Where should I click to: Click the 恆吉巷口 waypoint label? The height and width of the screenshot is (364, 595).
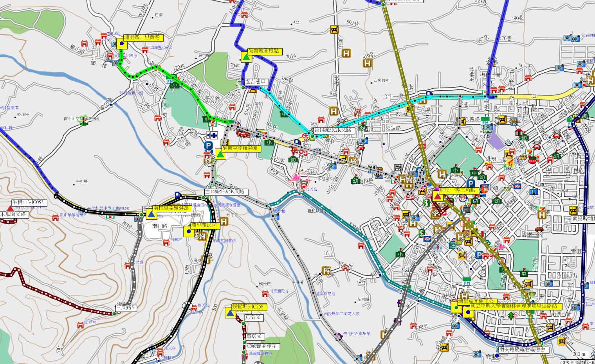point(256,82)
